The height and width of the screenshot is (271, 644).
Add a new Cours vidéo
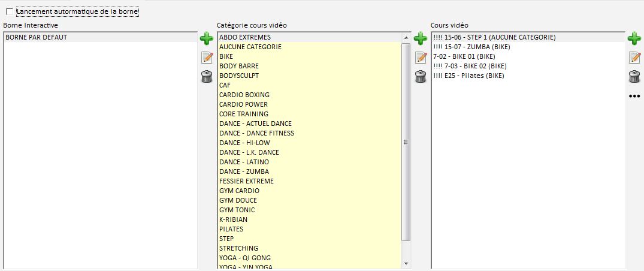tap(634, 39)
